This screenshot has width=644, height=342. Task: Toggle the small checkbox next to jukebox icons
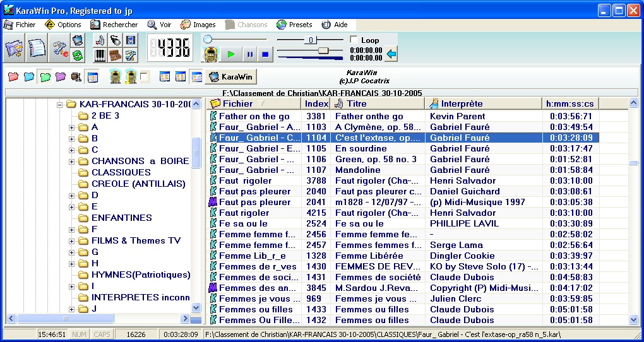(145, 77)
